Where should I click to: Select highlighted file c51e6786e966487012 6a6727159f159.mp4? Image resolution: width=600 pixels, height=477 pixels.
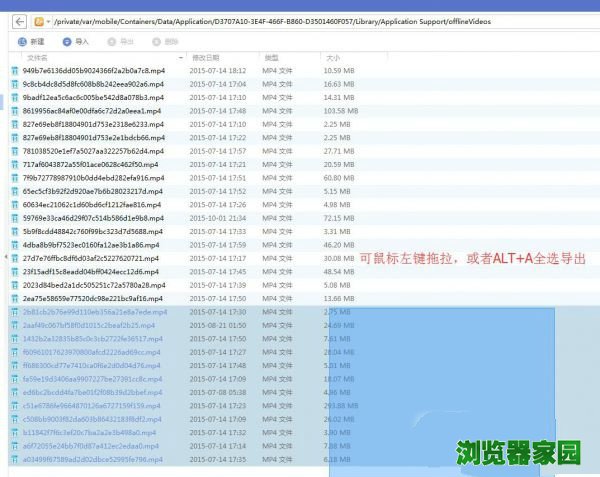pos(91,406)
